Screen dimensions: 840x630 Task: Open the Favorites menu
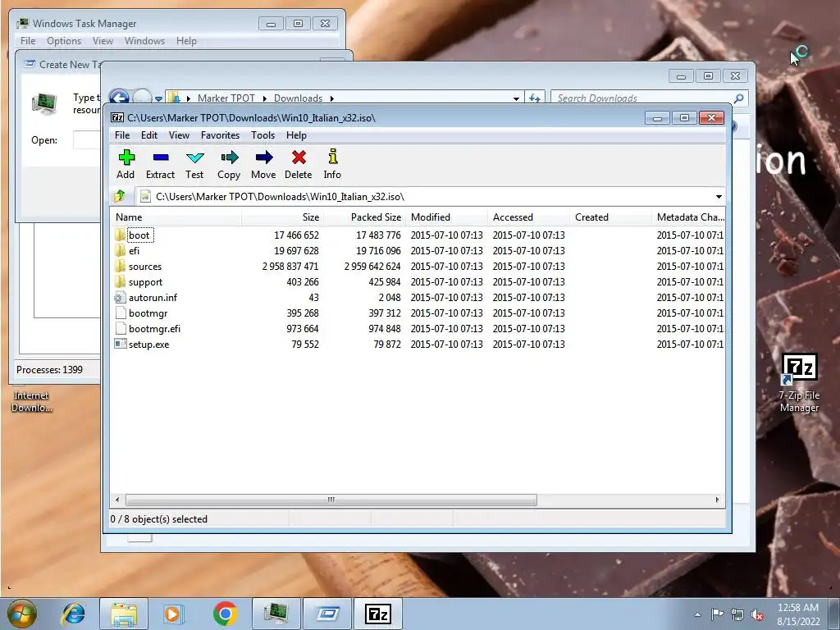pos(220,135)
